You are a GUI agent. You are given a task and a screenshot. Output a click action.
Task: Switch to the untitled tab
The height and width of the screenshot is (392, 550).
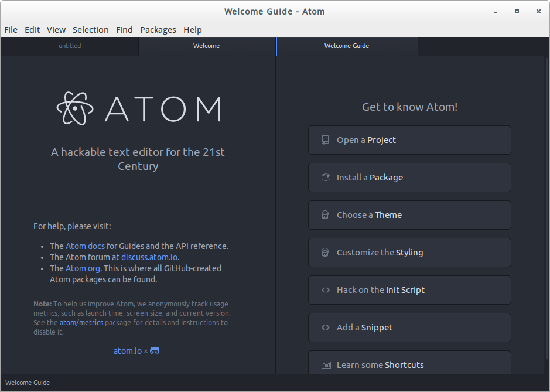tap(70, 46)
